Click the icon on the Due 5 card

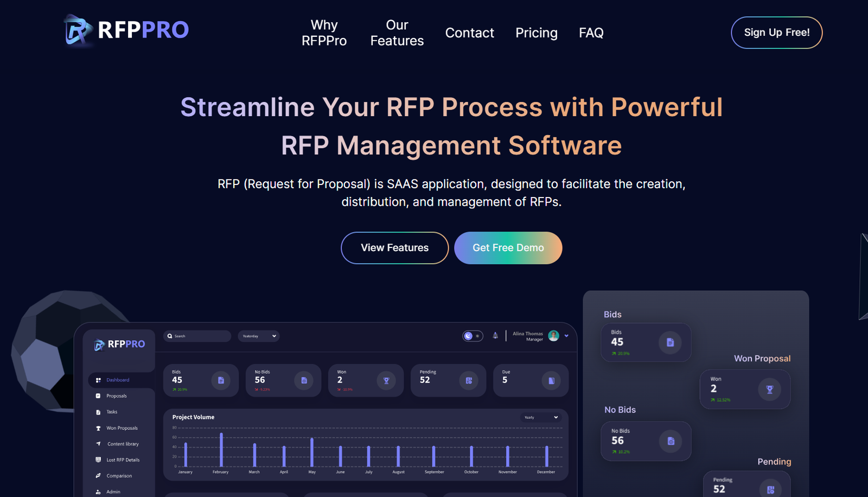tap(551, 380)
